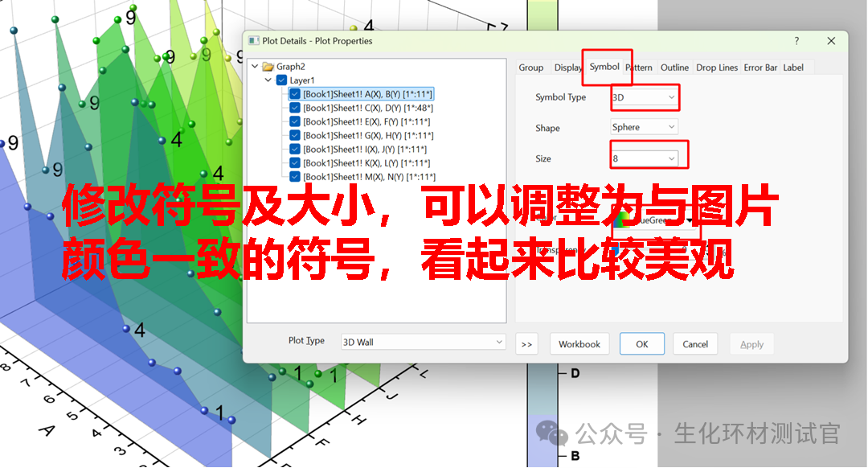Image resolution: width=868 pixels, height=468 pixels.
Task: Click the Apply button
Action: (x=751, y=344)
